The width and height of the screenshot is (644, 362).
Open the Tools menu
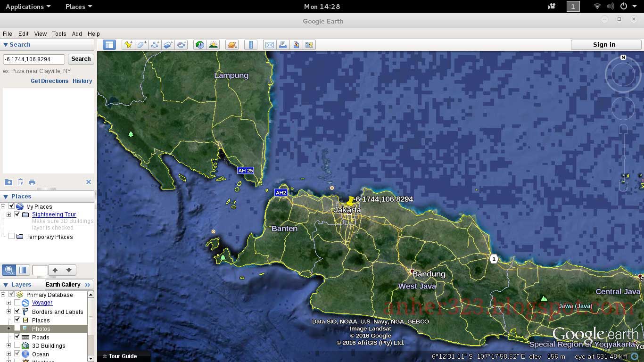[59, 34]
